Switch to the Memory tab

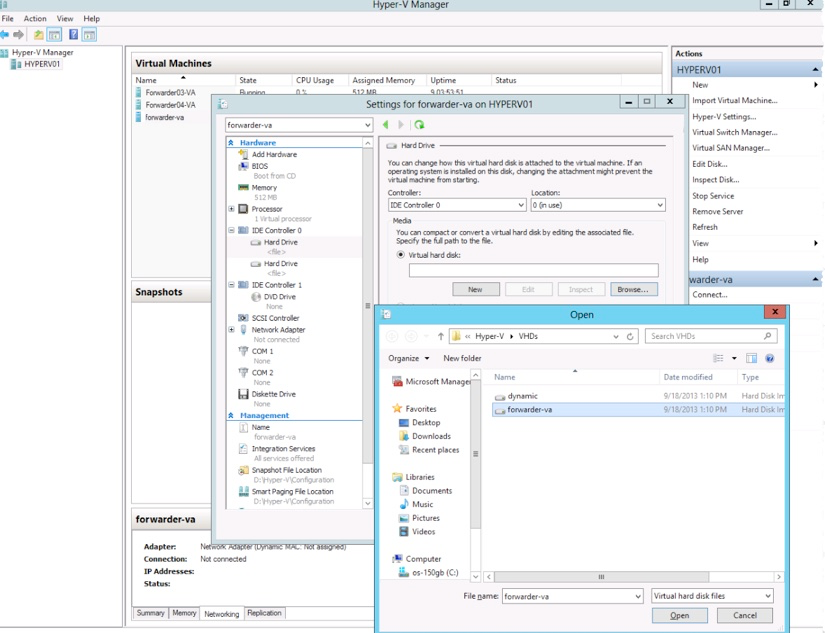click(184, 613)
